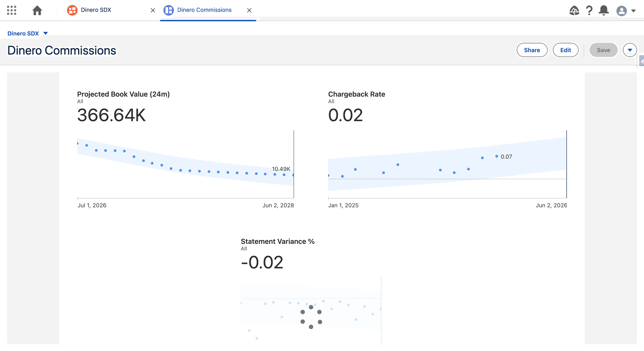Open the user profile avatar
Viewport: 644px width, 351px height.
[x=621, y=11]
